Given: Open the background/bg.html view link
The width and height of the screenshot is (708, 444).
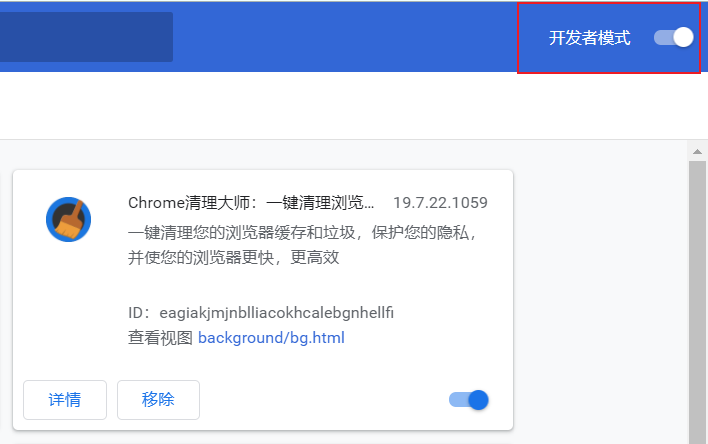Looking at the screenshot, I should [271, 337].
